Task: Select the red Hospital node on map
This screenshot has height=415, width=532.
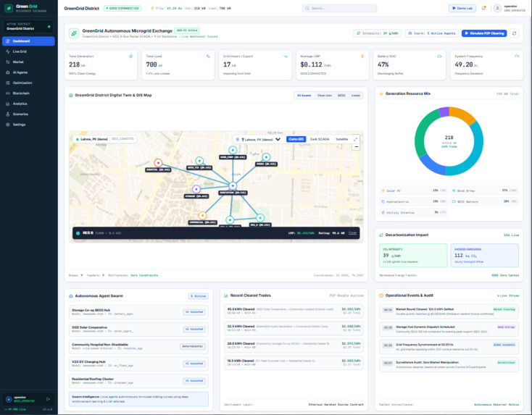Action: 158,163
